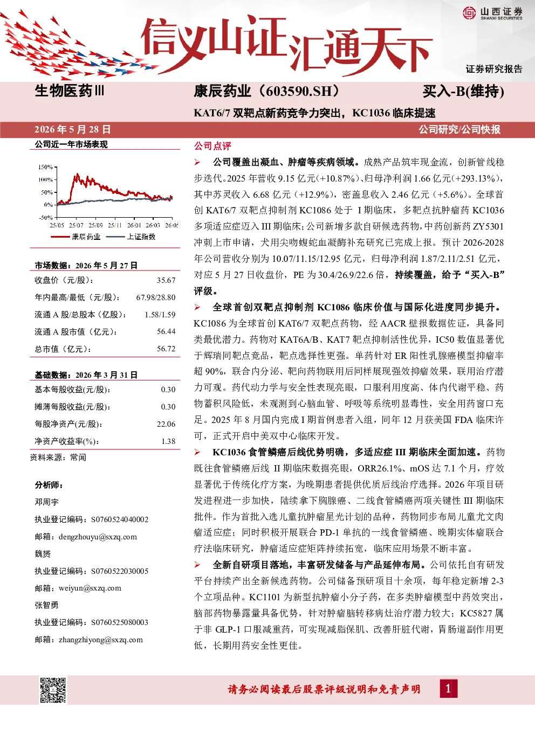Click the value 67.98/28.80
535x756 pixels.
click(x=156, y=297)
